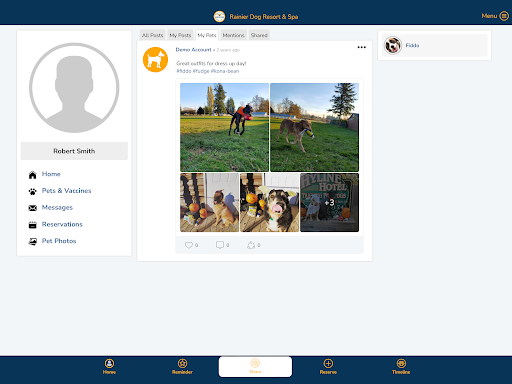Switch to the Mentions tab
The height and width of the screenshot is (384, 512).
[x=233, y=35]
